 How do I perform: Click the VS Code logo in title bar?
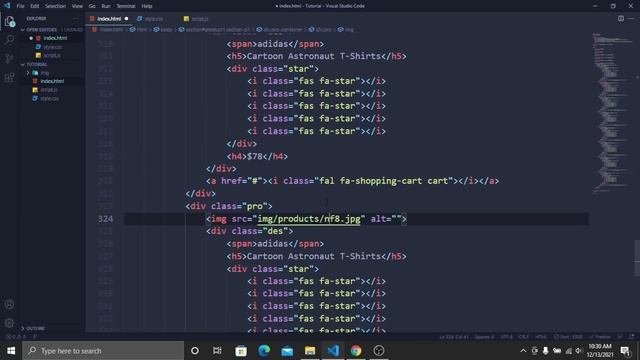pyautogui.click(x=7, y=6)
